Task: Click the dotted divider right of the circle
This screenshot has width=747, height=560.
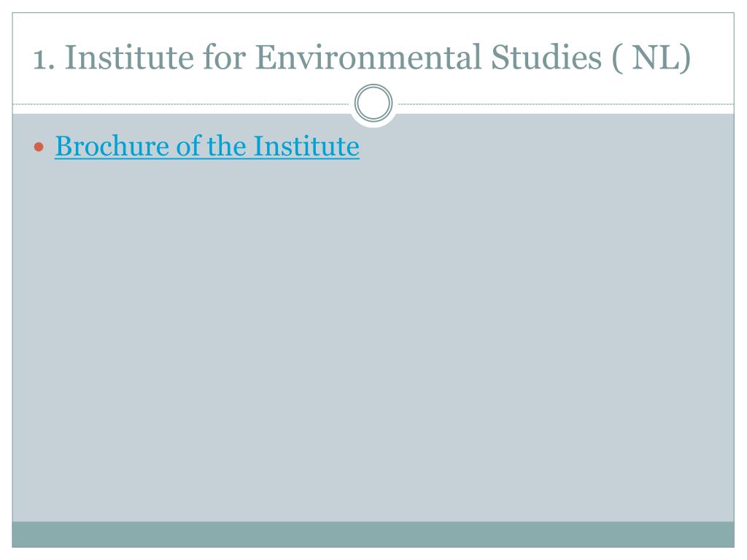Action: 566,104
